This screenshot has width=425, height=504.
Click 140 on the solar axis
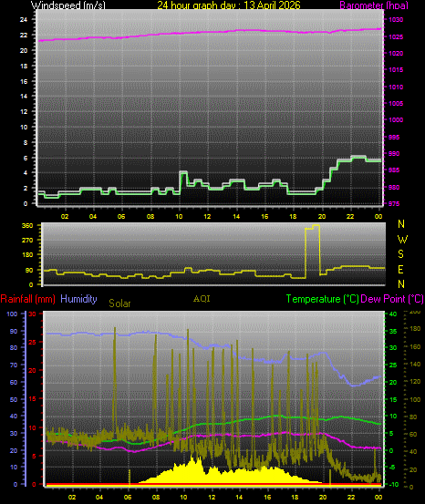coord(415,365)
